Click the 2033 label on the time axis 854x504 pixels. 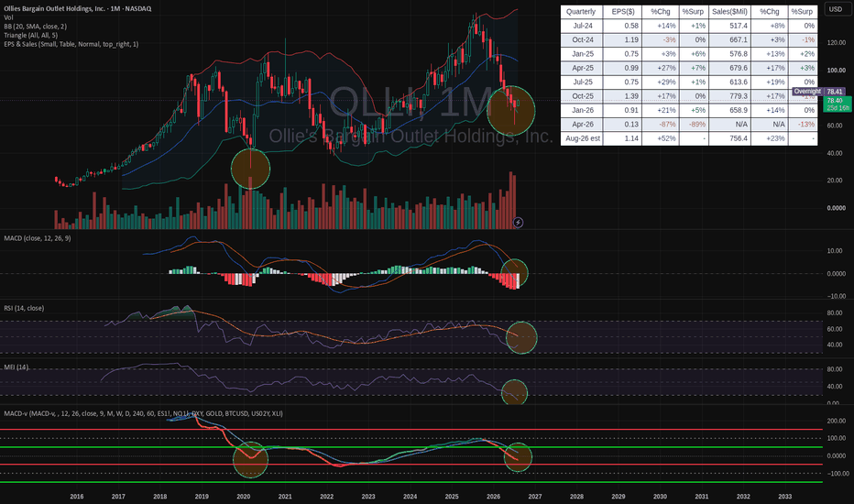(785, 497)
